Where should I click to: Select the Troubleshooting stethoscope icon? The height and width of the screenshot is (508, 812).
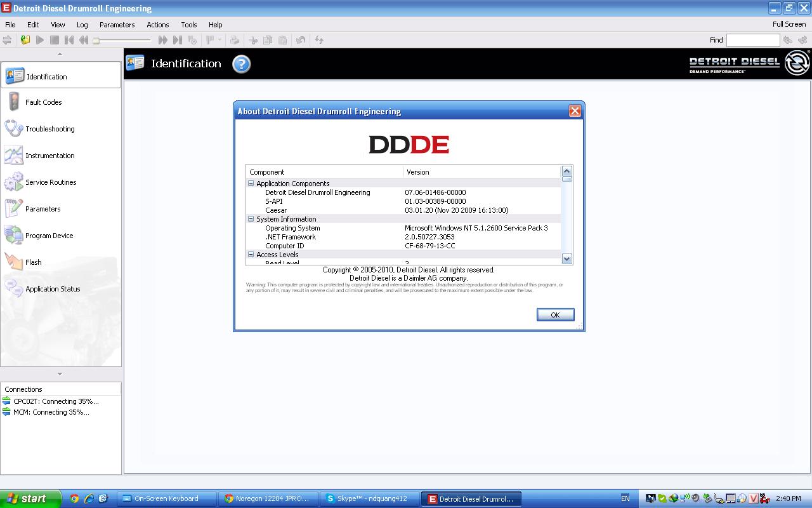click(14, 128)
